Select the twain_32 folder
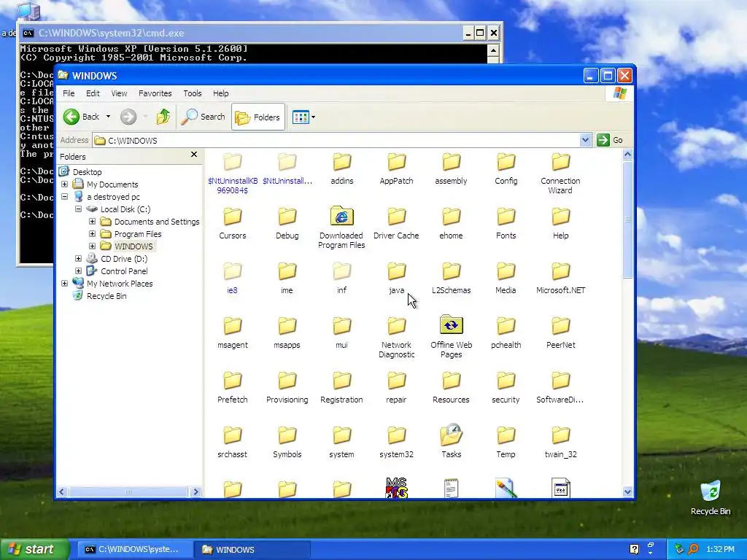The width and height of the screenshot is (747, 560). (561, 441)
